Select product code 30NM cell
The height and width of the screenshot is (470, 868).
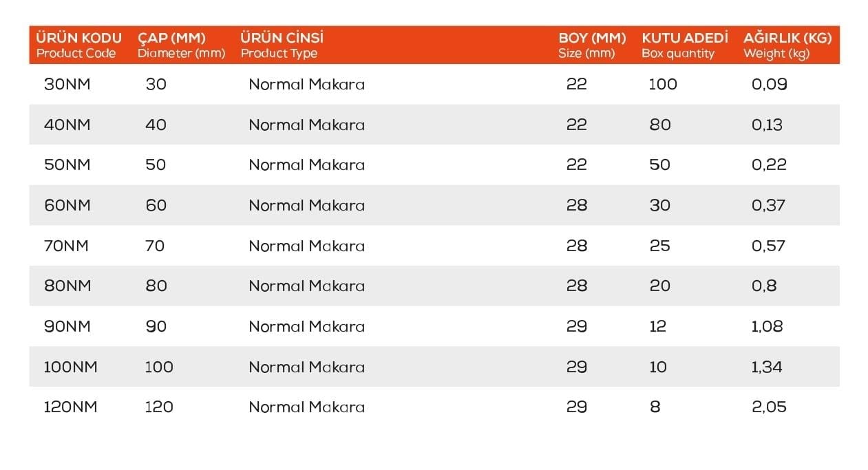(x=67, y=85)
